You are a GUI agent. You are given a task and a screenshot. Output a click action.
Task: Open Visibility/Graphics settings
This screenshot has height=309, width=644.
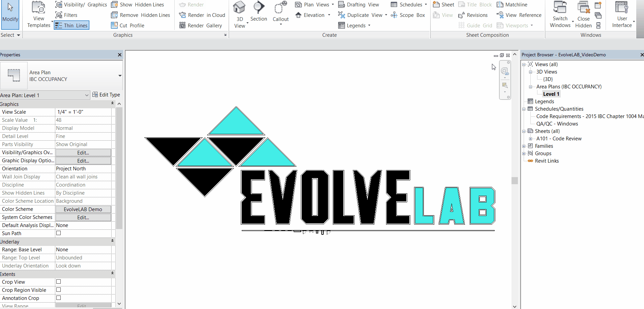(x=81, y=5)
